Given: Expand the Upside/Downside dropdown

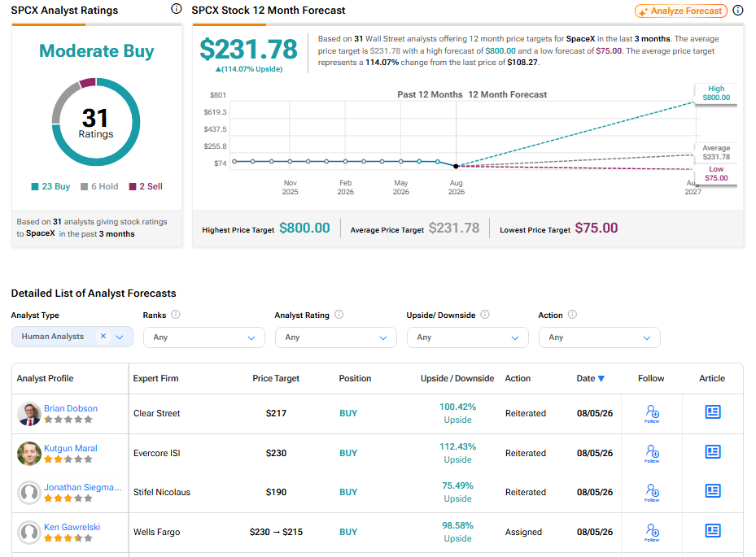Looking at the screenshot, I should click(468, 337).
